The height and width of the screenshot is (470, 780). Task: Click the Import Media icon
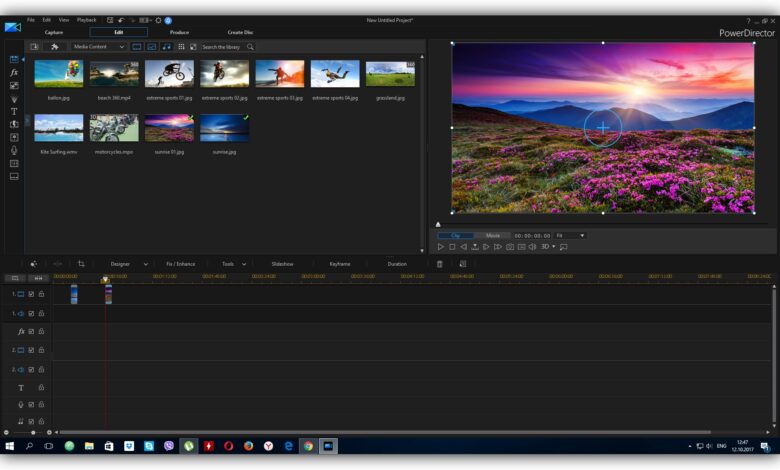(34, 47)
